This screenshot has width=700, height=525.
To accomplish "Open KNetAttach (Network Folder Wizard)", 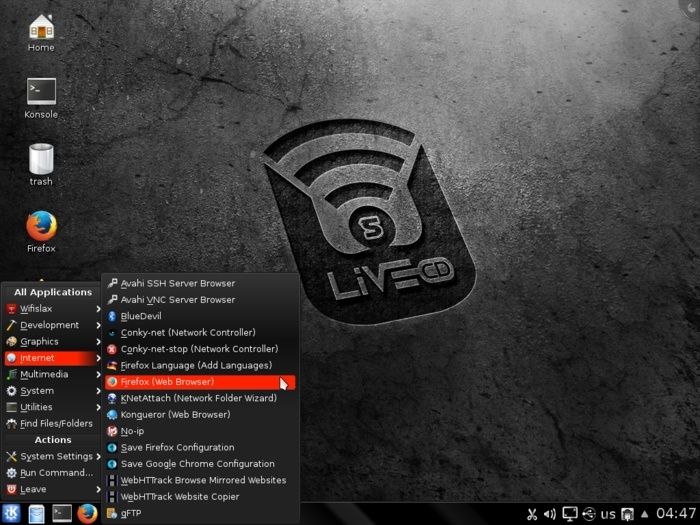I will point(200,398).
